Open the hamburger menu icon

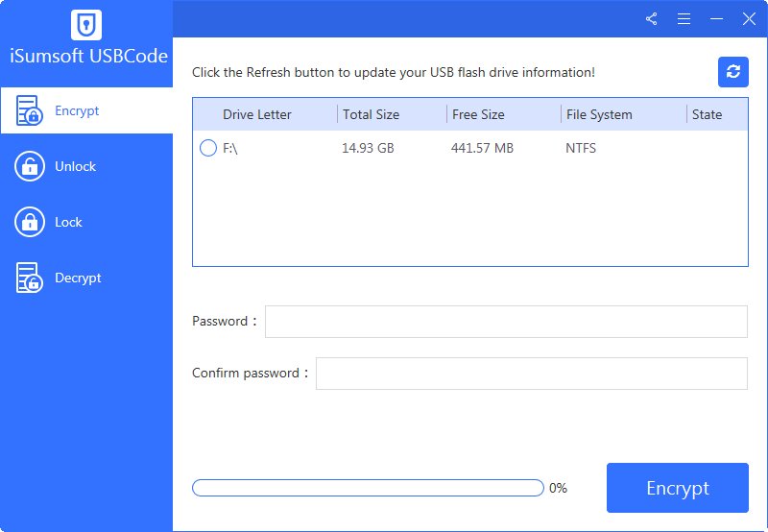(684, 19)
